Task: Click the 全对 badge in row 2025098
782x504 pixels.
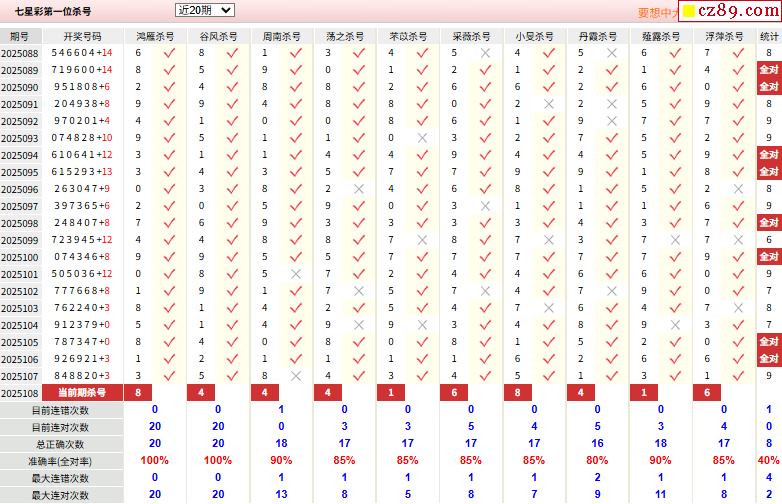Action: pos(769,223)
